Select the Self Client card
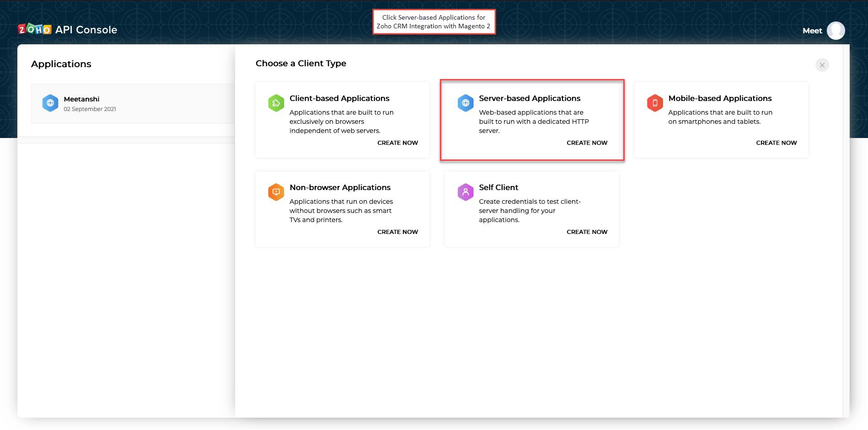The image size is (868, 430). click(x=531, y=208)
